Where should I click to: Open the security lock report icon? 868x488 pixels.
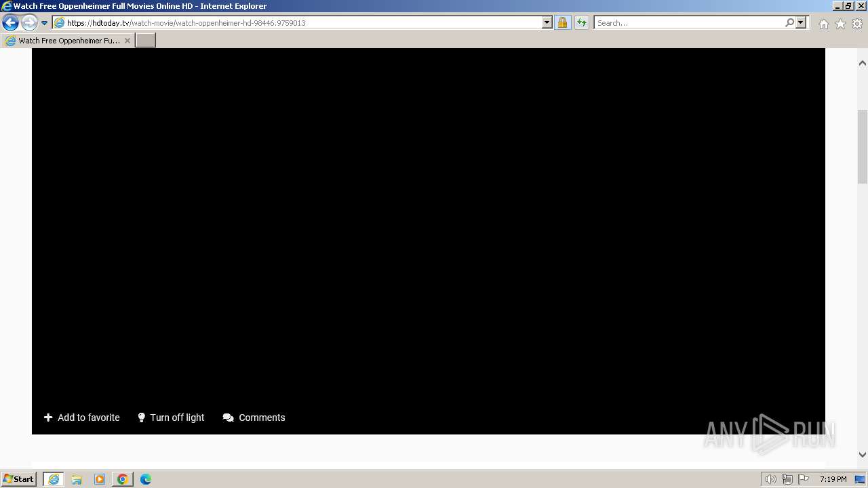point(562,23)
